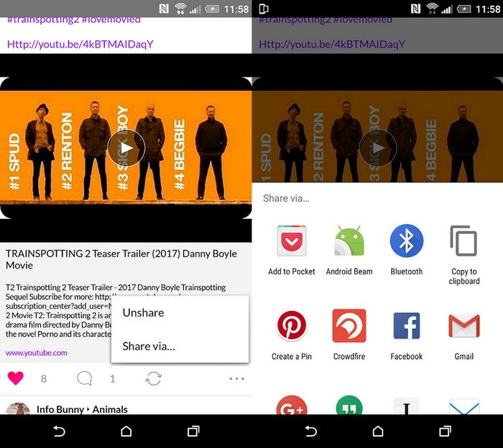503x448 pixels.
Task: Share with Create a Pin (Pinterest)
Action: point(292,335)
